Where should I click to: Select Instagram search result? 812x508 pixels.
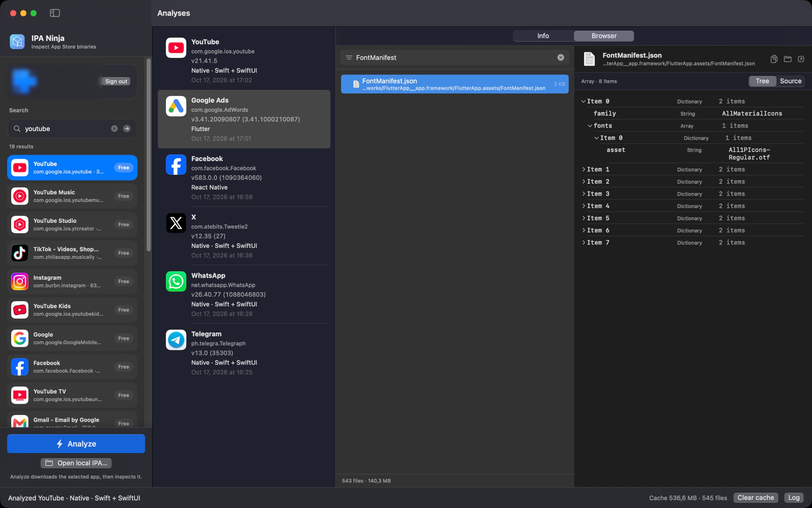coord(72,281)
